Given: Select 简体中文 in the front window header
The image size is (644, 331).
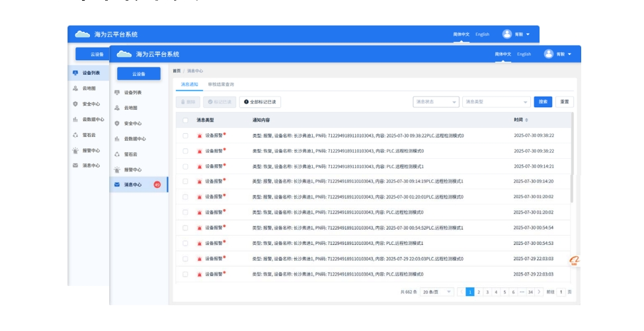Looking at the screenshot, I should 503,54.
